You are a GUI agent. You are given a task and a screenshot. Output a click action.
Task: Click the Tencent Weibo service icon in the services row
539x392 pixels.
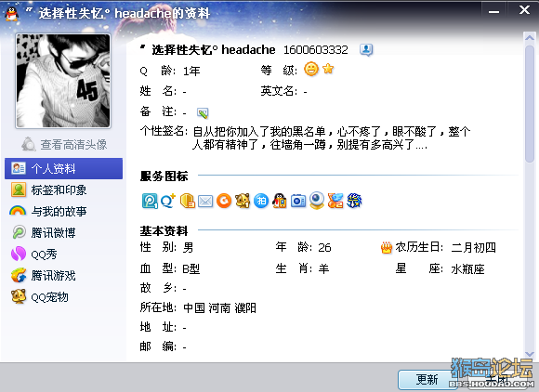[150, 201]
